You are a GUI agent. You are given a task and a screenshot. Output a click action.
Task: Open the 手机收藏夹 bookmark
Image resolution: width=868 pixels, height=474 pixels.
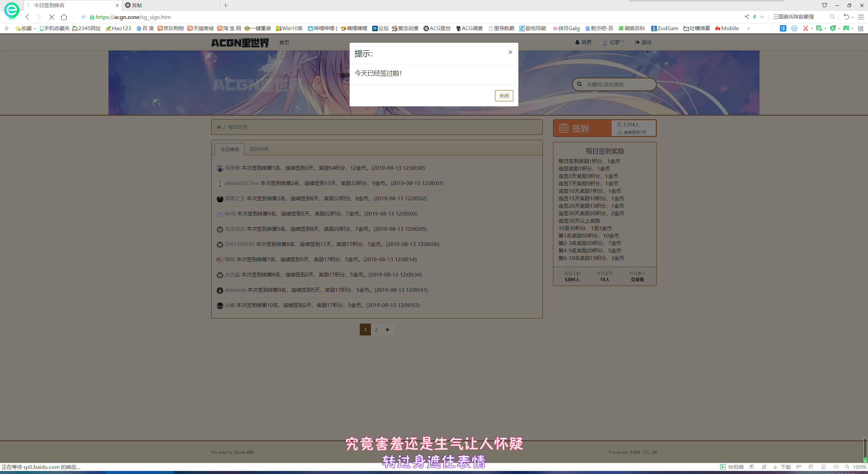54,28
